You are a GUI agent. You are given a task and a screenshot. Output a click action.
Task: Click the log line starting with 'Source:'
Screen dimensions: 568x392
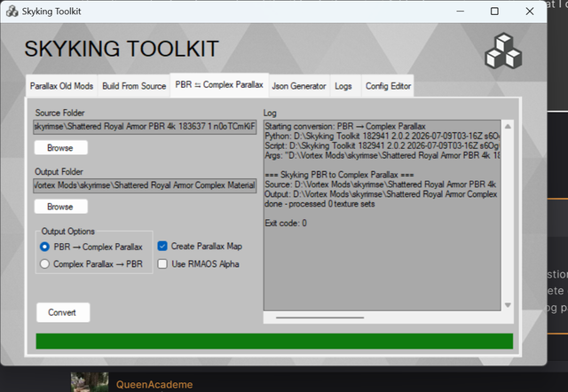tap(381, 184)
